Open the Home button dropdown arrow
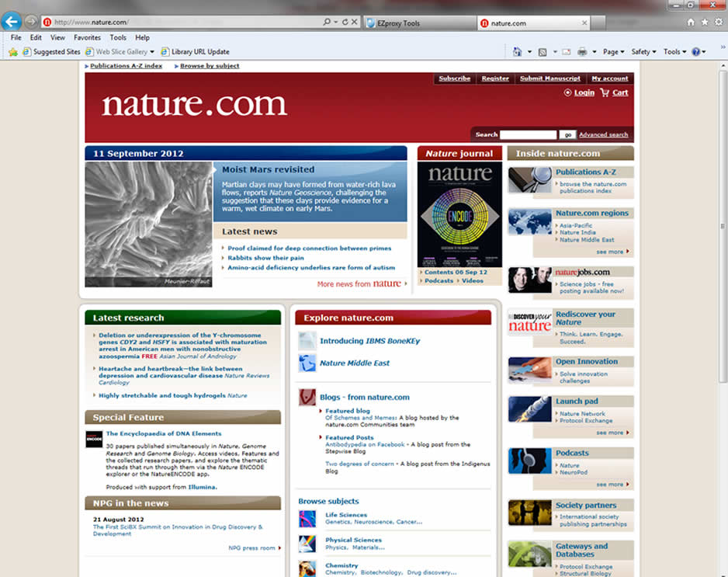 click(x=529, y=52)
